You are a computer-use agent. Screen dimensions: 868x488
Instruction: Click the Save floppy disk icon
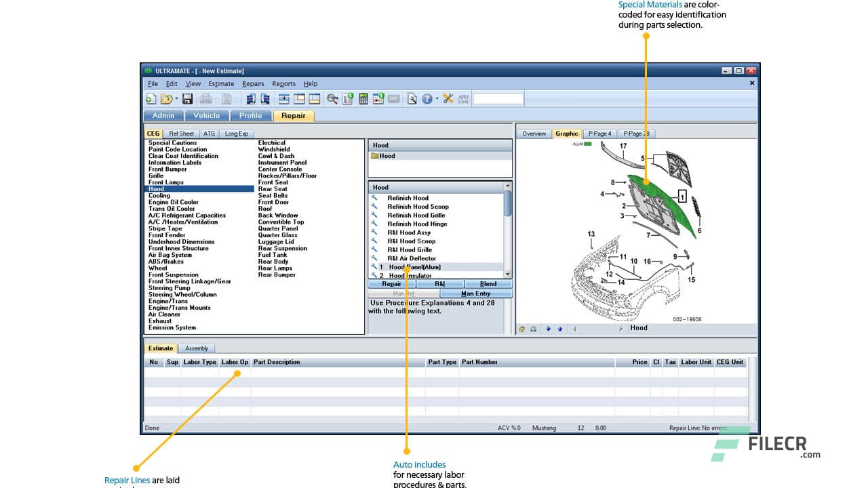click(x=188, y=99)
